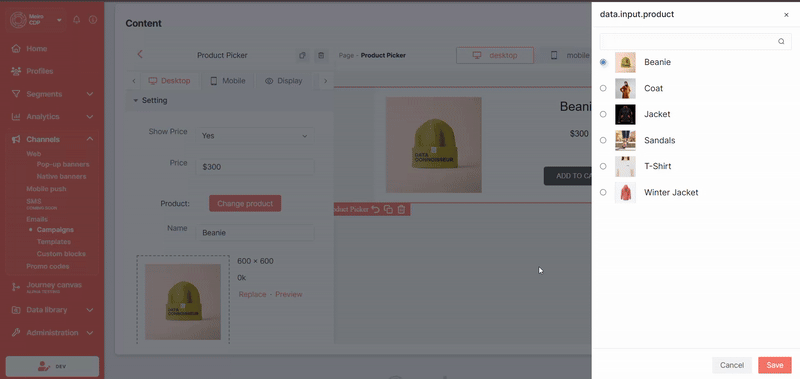Click the copy icon on canvas block toolbar
This screenshot has height=379, width=800.
tap(388, 209)
